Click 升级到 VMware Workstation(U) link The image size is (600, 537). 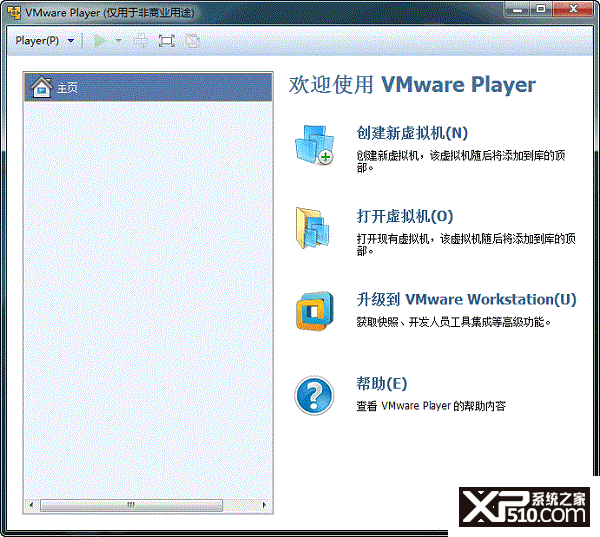tap(466, 299)
